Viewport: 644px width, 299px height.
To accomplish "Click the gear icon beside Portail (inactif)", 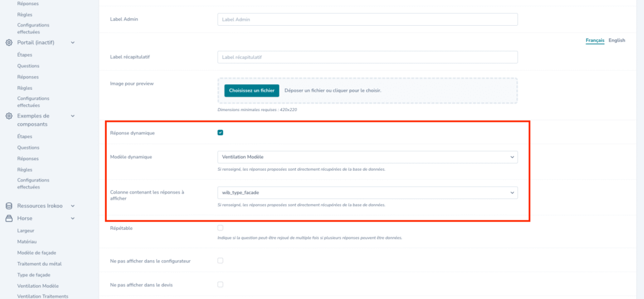I will pyautogui.click(x=9, y=43).
